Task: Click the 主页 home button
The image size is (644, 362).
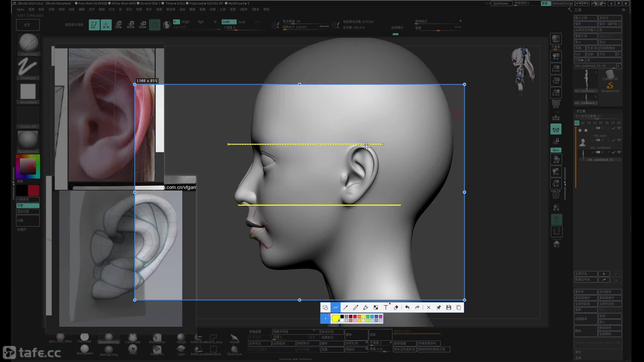Action: (28, 25)
